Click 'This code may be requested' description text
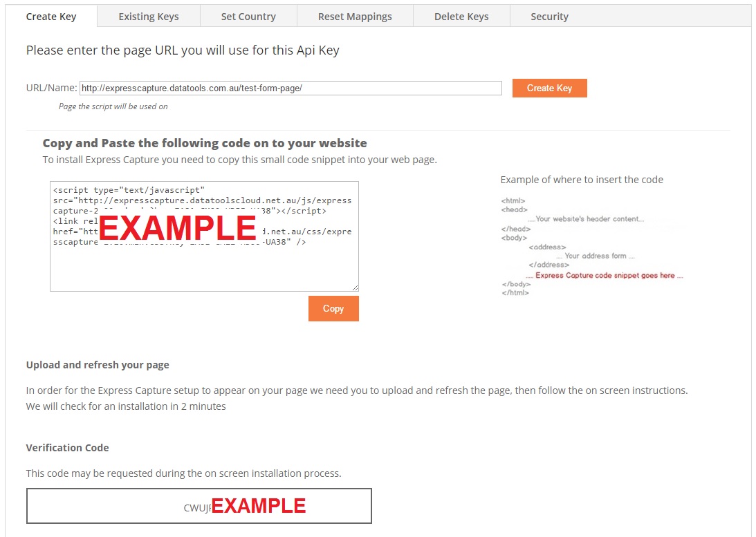The image size is (756, 537). (x=184, y=473)
